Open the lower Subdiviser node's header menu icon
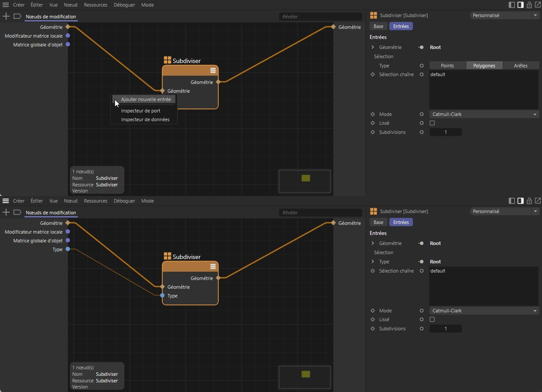This screenshot has width=542, height=392. point(213,266)
